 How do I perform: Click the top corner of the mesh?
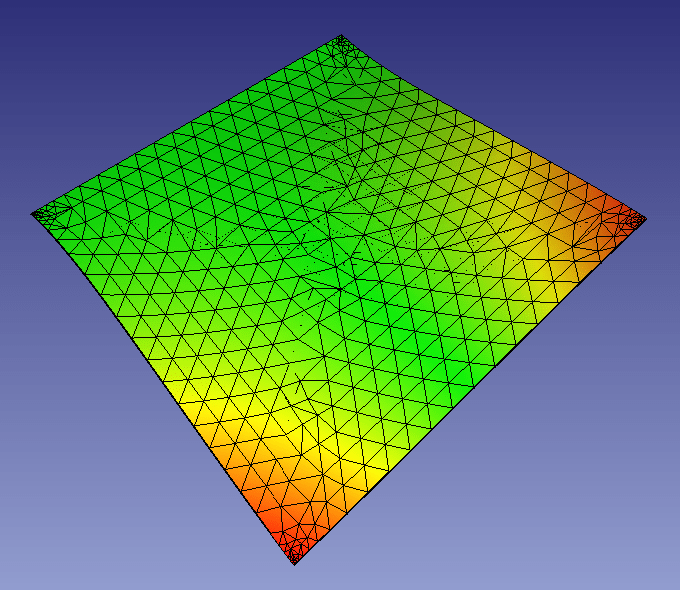pos(342,38)
